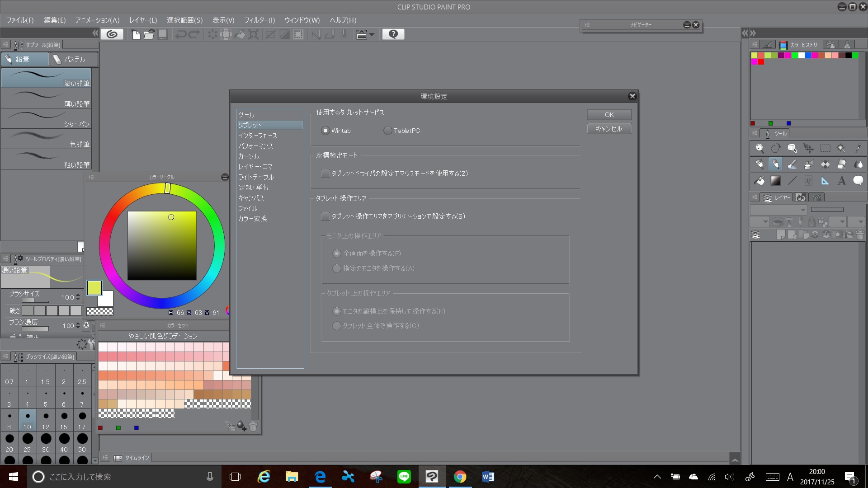Collapse the left palette dock with chevrons
Screen dimensions: 868x488
click(95, 33)
